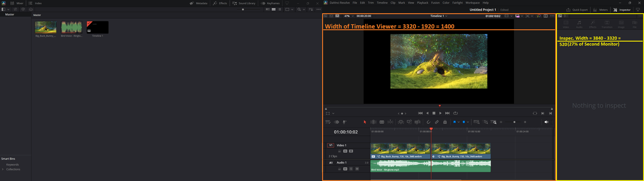Screen dimensions: 644x181
Task: Open media pool three-dot options menu
Action: point(318,9)
